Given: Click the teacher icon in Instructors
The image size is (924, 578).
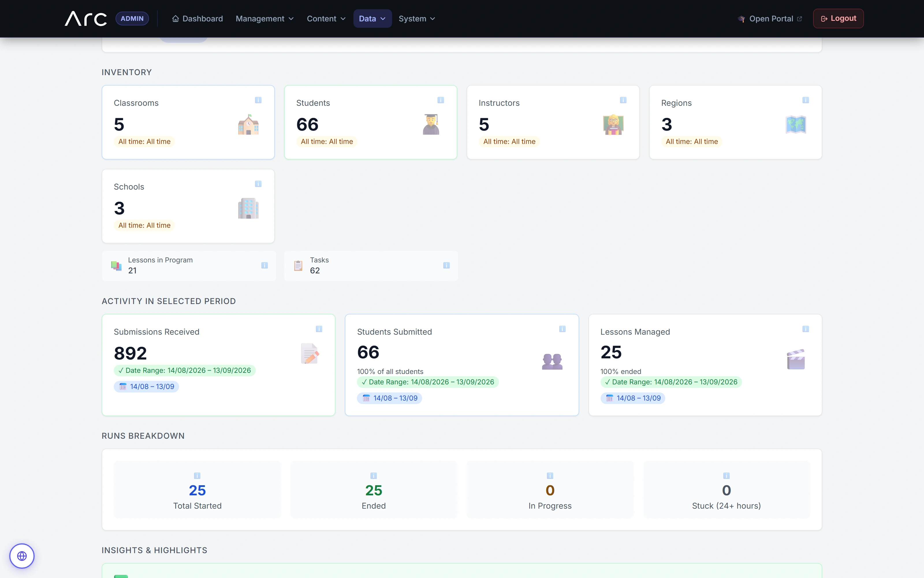Looking at the screenshot, I should pyautogui.click(x=613, y=124).
